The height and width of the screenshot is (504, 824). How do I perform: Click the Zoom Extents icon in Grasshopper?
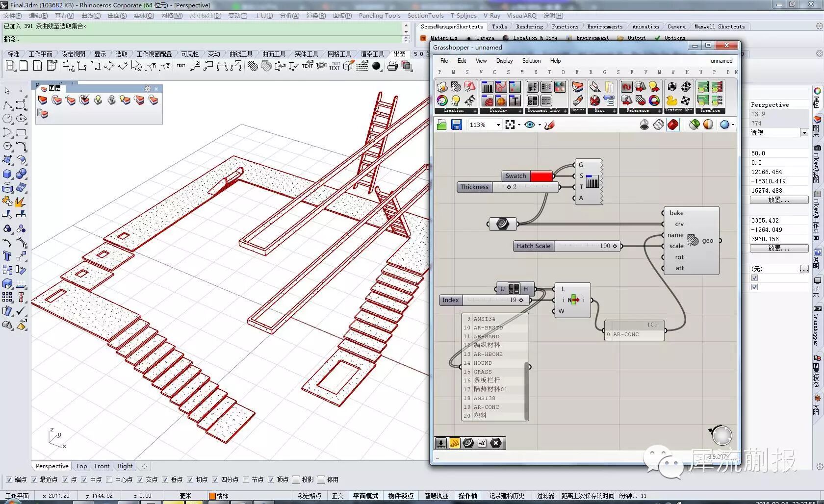tap(510, 125)
